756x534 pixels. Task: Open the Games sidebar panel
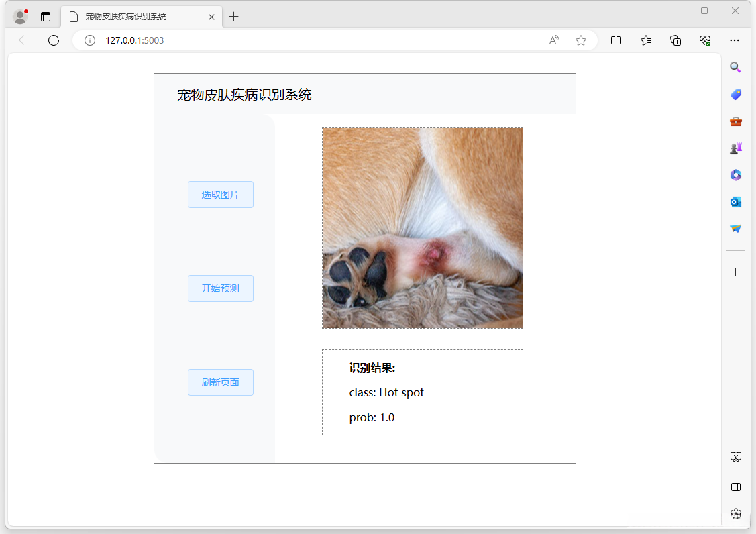735,148
